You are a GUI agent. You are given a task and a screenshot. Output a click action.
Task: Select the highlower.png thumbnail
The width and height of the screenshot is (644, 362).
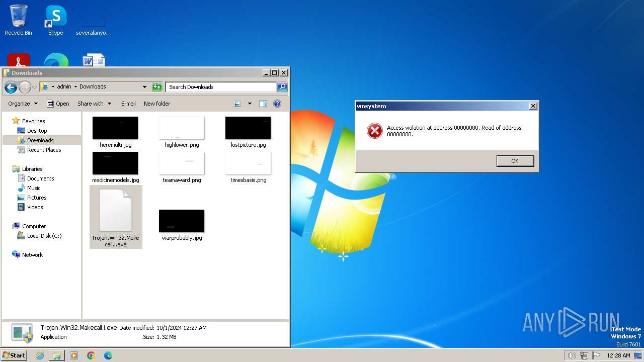click(182, 128)
